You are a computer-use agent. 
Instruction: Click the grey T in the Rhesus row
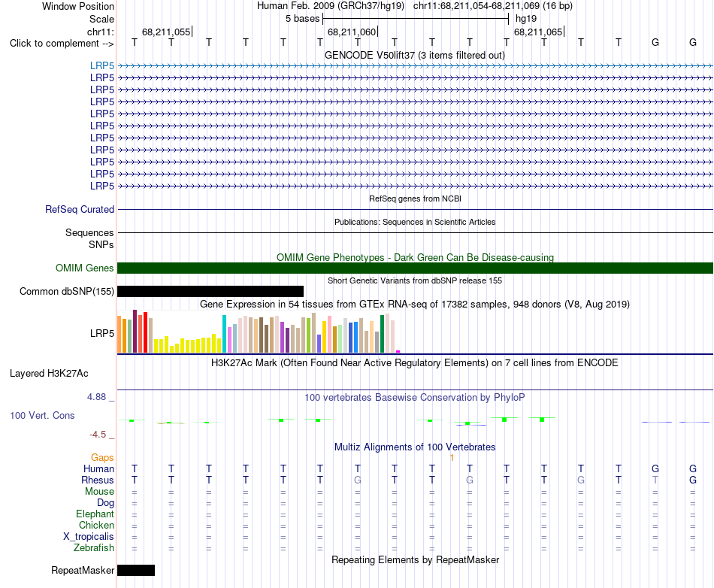click(655, 480)
